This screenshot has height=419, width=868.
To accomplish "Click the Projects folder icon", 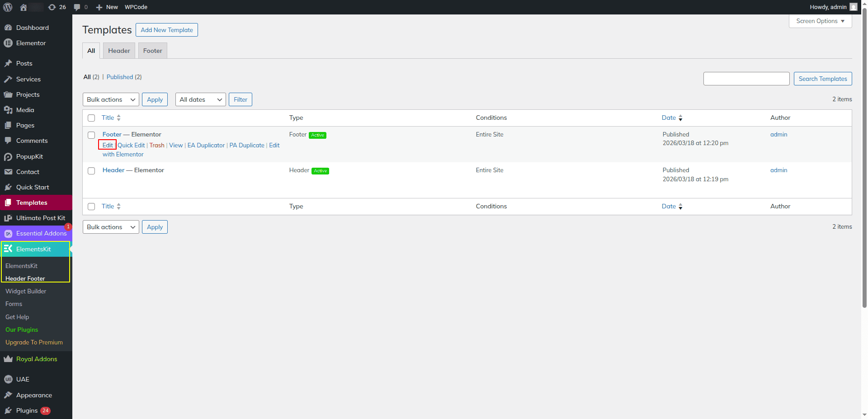I will pyautogui.click(x=8, y=94).
